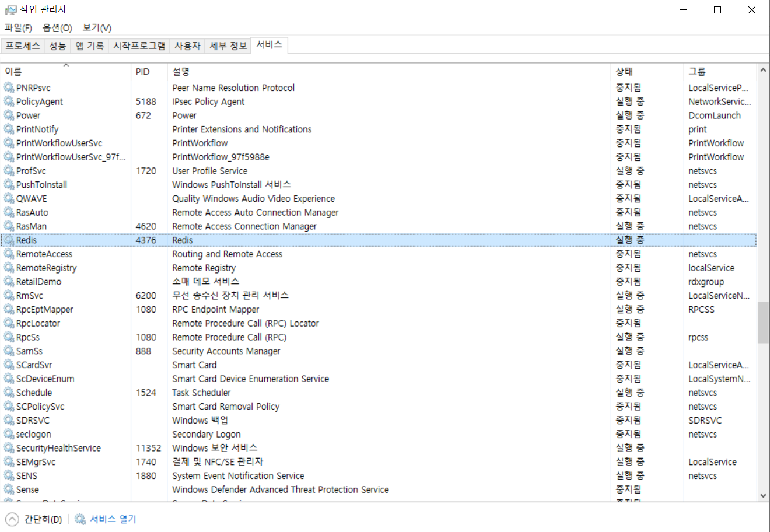Click the icon beside PrintWorkflowUserSvc
The height and width of the screenshot is (532, 770).
(9, 143)
